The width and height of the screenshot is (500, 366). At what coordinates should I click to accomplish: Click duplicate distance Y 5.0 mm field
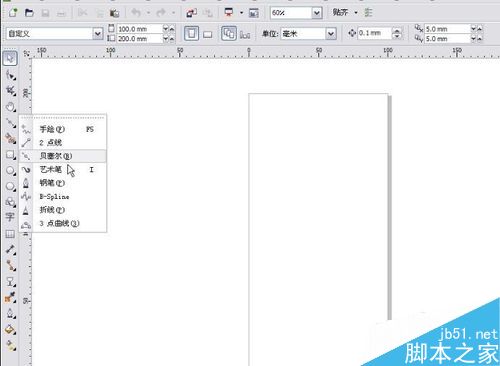click(x=447, y=39)
